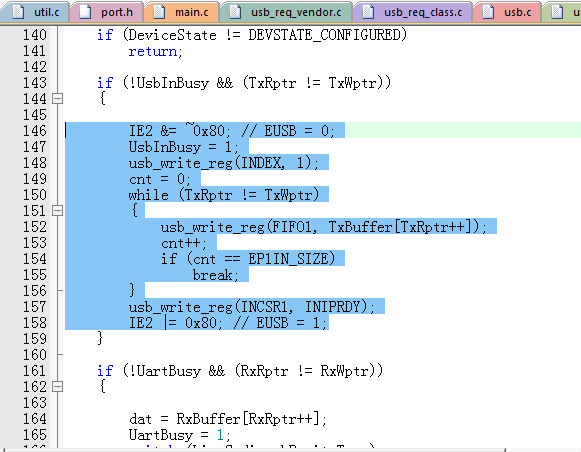Collapse the while loop fold at line 151

(x=57, y=211)
